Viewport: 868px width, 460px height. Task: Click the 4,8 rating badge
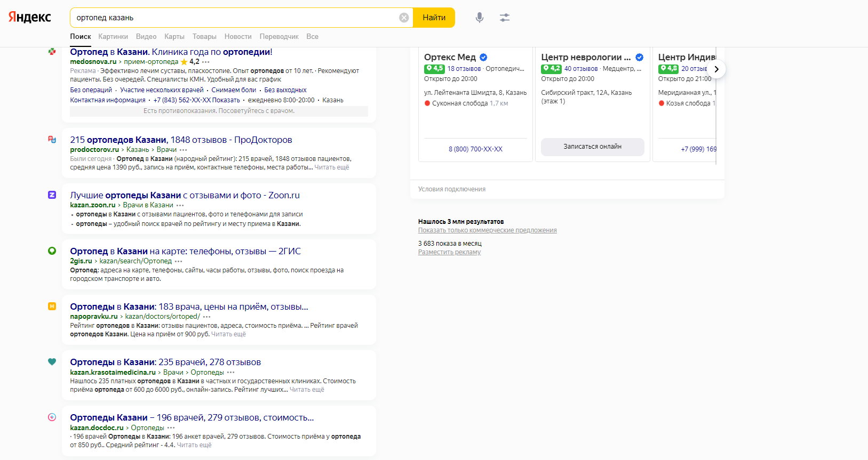point(668,69)
